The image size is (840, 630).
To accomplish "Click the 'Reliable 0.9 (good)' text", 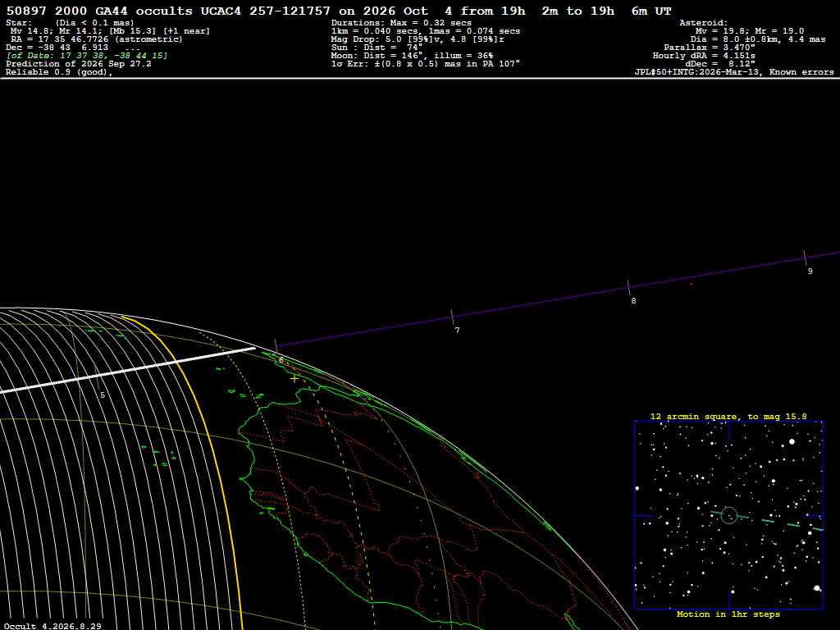I will coord(59,72).
